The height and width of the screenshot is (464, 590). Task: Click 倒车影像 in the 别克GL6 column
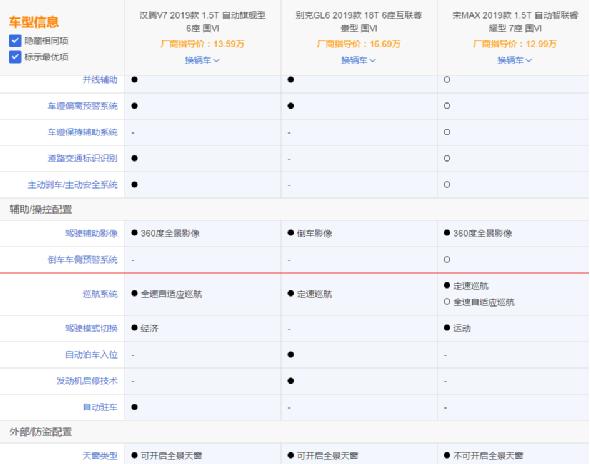tap(315, 233)
